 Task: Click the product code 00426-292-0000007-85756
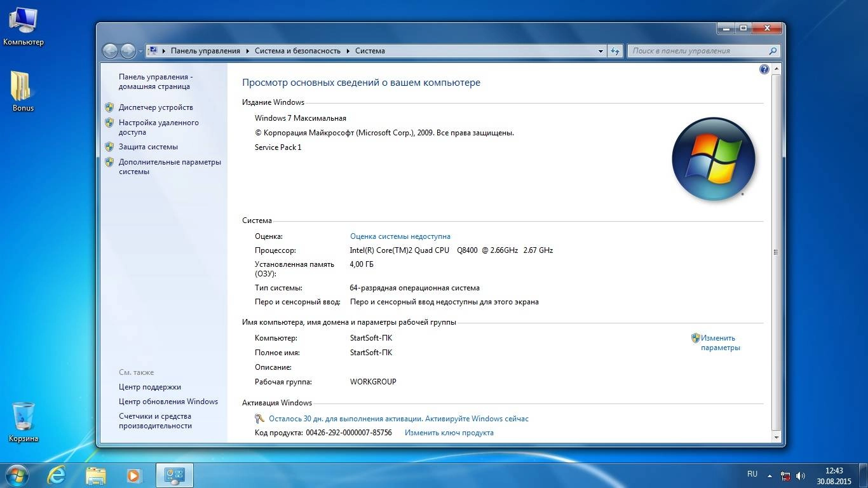[x=349, y=433]
